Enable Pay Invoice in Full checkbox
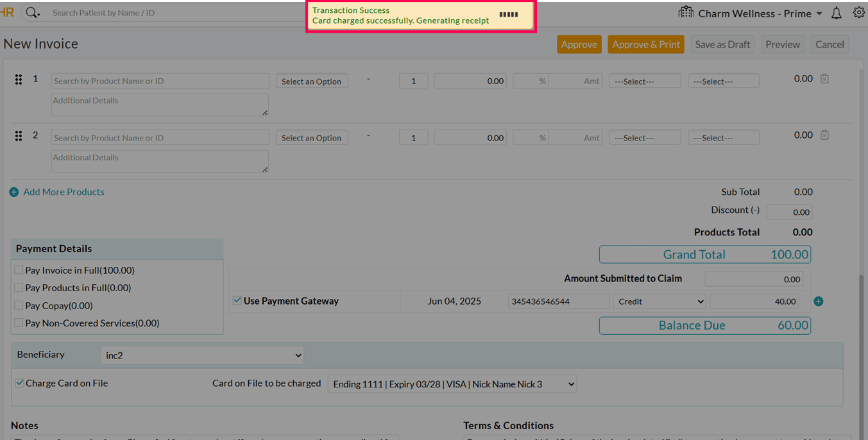The width and height of the screenshot is (868, 440). (19, 271)
